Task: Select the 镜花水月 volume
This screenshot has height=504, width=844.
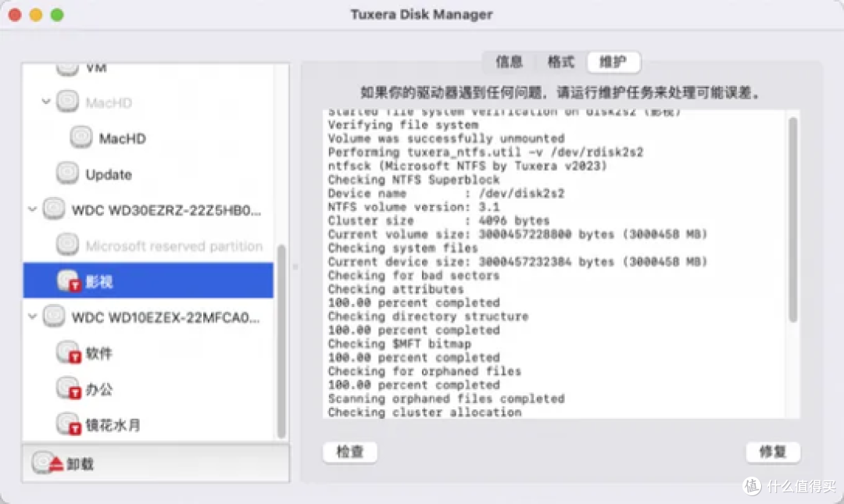Action: pos(148,424)
